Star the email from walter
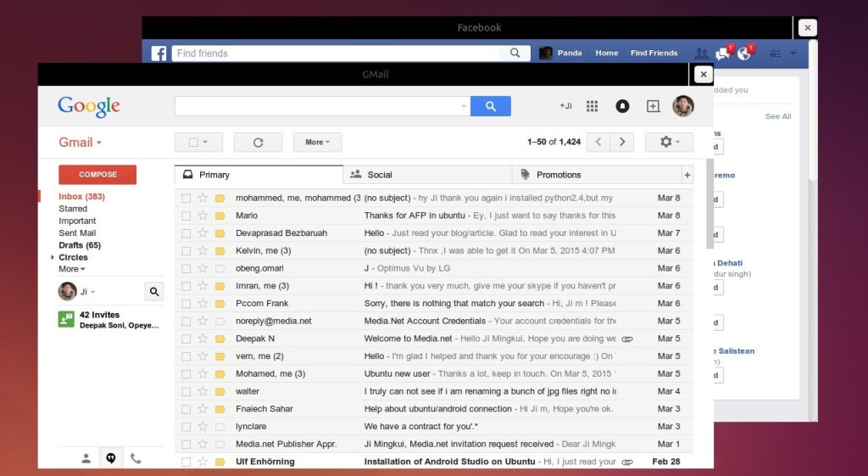This screenshot has width=868, height=476. pos(203,391)
